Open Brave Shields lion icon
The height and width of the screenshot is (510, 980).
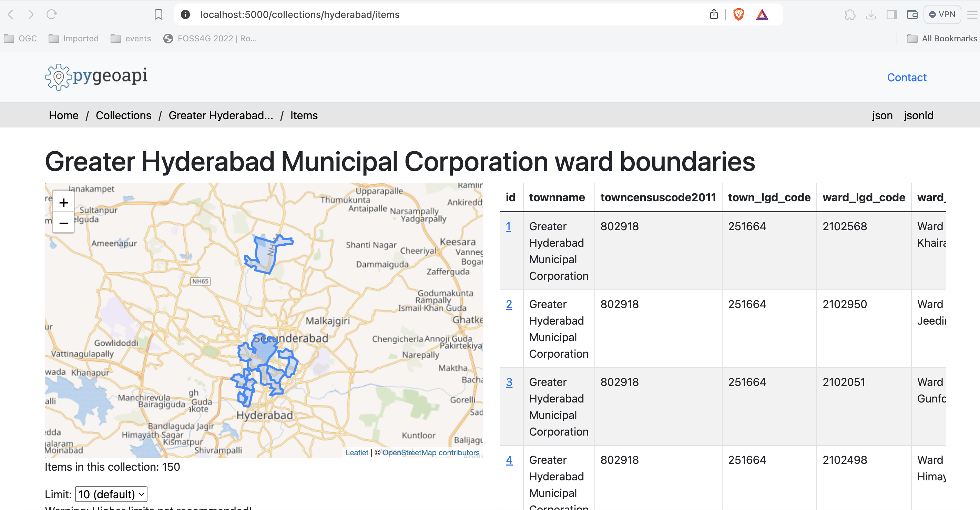[x=738, y=14]
